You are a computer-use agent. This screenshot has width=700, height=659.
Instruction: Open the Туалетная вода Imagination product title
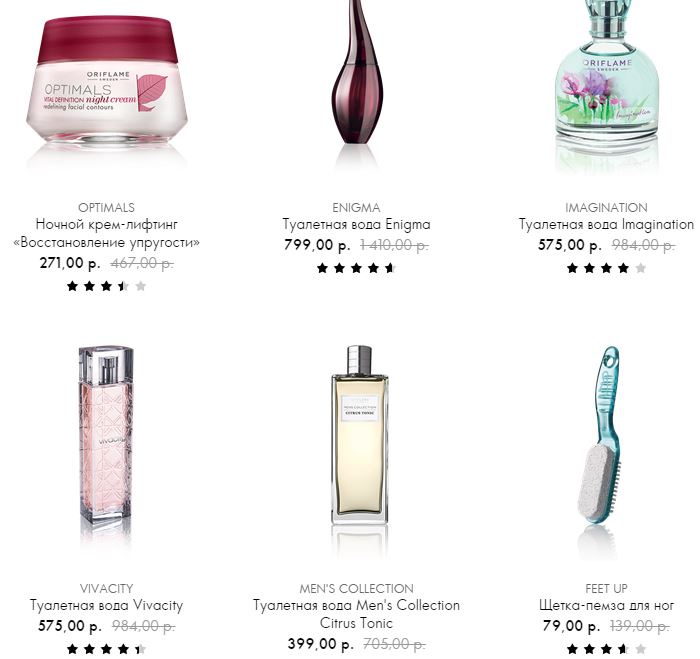[x=606, y=224]
